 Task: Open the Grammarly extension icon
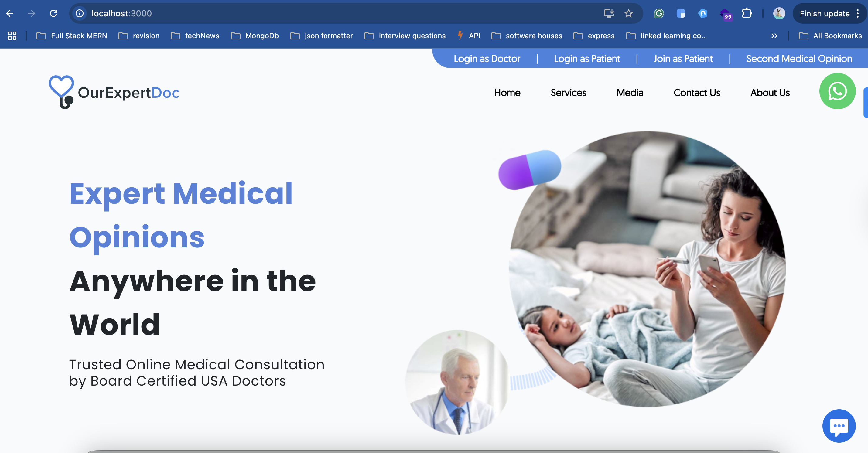tap(658, 13)
